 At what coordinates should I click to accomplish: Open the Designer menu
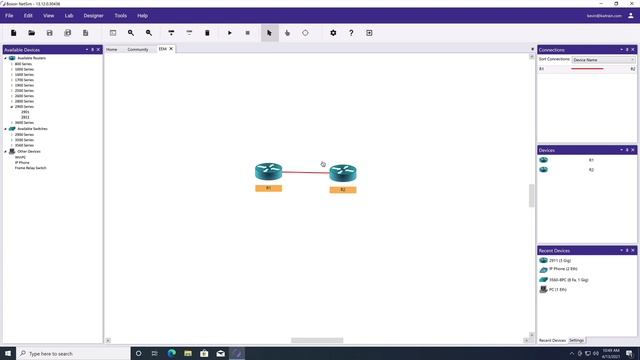[93, 16]
